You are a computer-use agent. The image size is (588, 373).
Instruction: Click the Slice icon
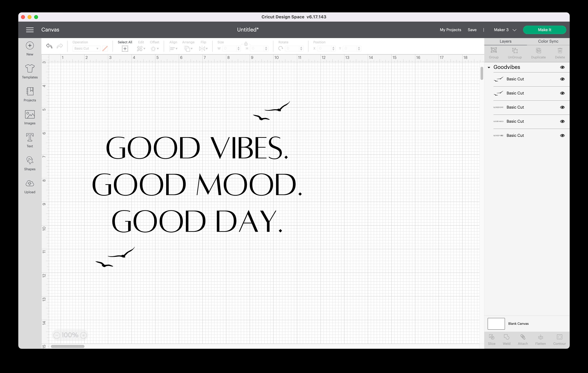click(492, 338)
